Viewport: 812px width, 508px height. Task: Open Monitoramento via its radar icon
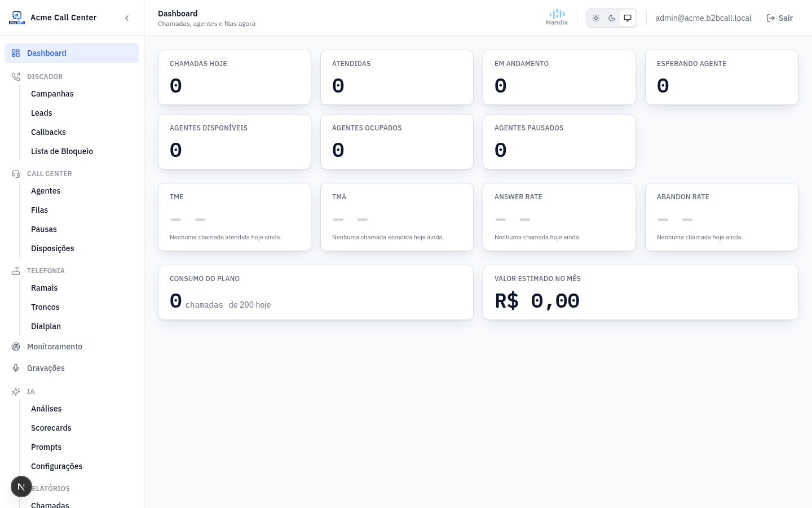pyautogui.click(x=16, y=347)
